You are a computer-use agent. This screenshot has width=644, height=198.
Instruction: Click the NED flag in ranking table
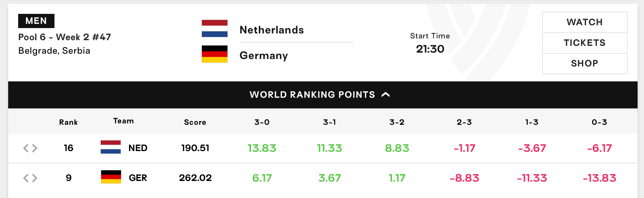(111, 147)
